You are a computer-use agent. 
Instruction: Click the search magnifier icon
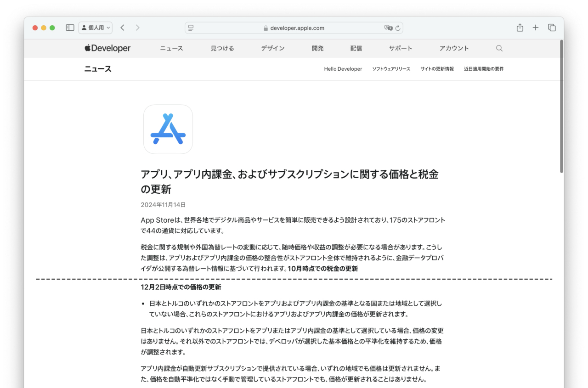(499, 48)
